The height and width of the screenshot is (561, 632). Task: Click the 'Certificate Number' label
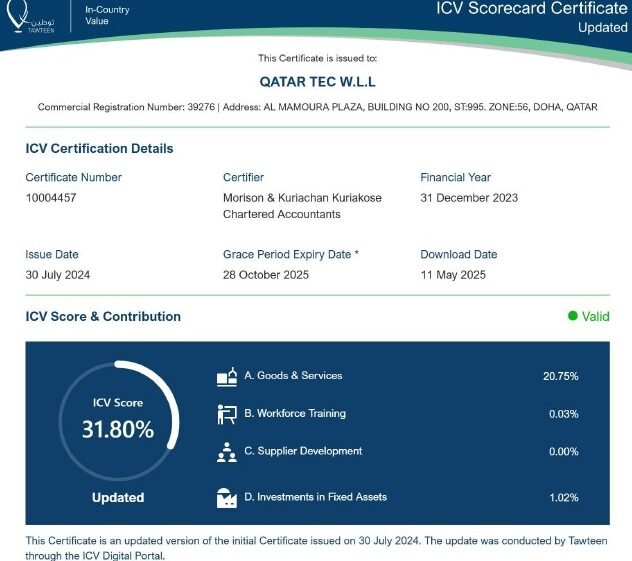pyautogui.click(x=73, y=177)
